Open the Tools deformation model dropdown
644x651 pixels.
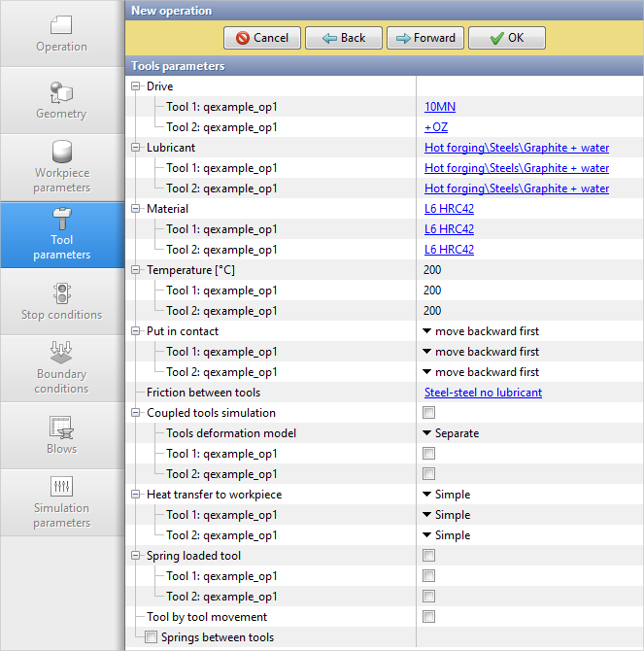click(452, 433)
